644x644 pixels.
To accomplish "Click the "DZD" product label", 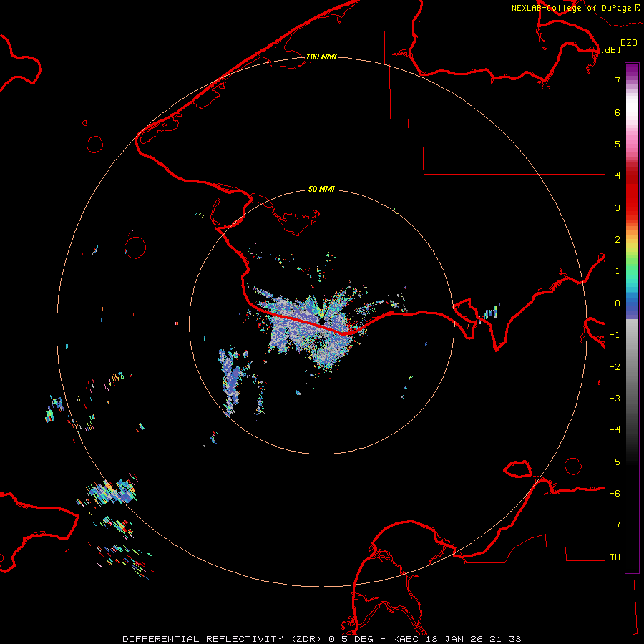I will click(629, 43).
